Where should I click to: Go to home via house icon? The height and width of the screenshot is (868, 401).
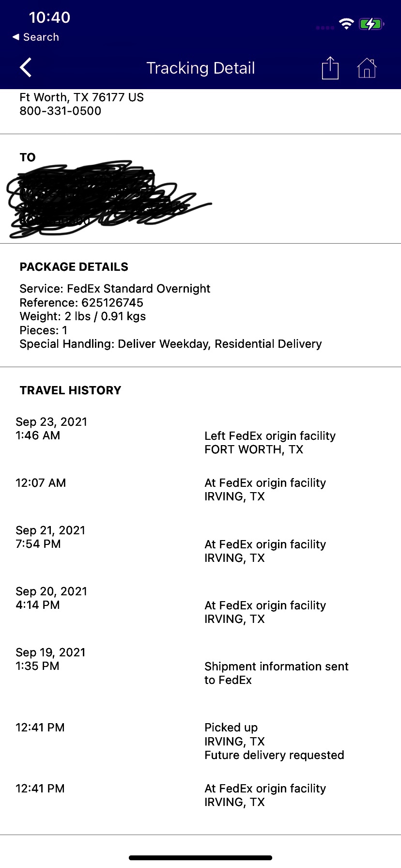[367, 68]
